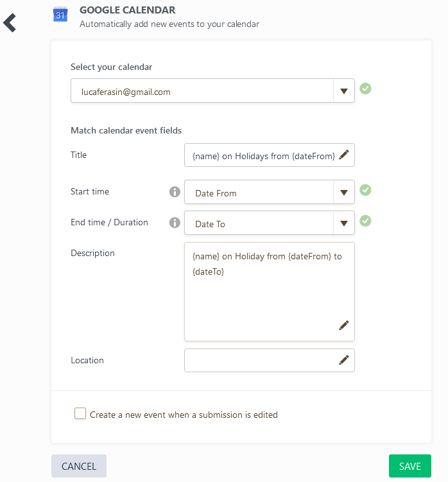Click the green checkmark beside Date To
The width and height of the screenshot is (448, 482).
click(x=365, y=221)
